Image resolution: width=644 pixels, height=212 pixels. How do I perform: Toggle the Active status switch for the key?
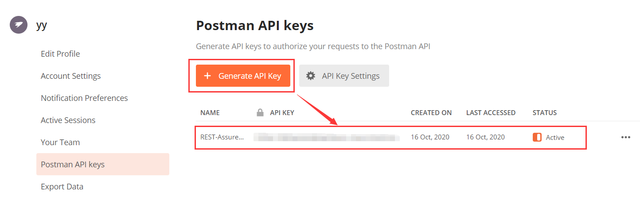(537, 137)
